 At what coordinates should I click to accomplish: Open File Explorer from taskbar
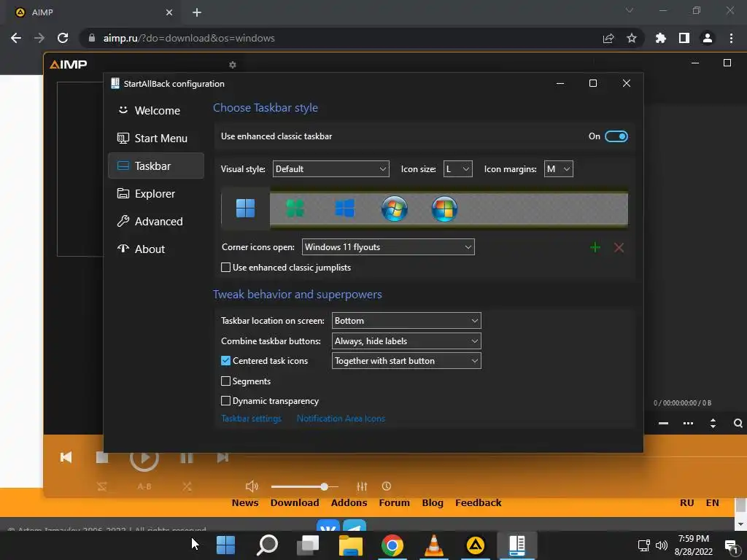(x=351, y=545)
